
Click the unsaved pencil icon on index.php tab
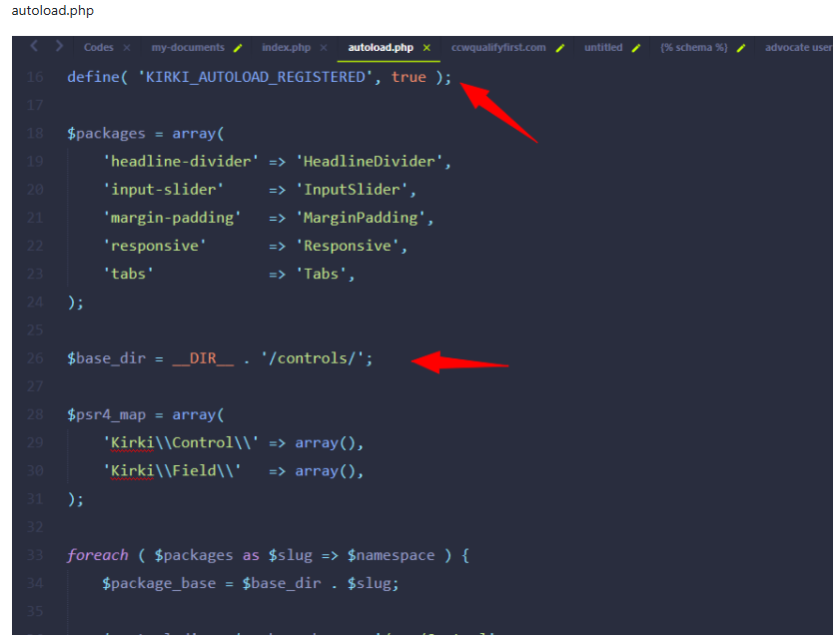(324, 48)
